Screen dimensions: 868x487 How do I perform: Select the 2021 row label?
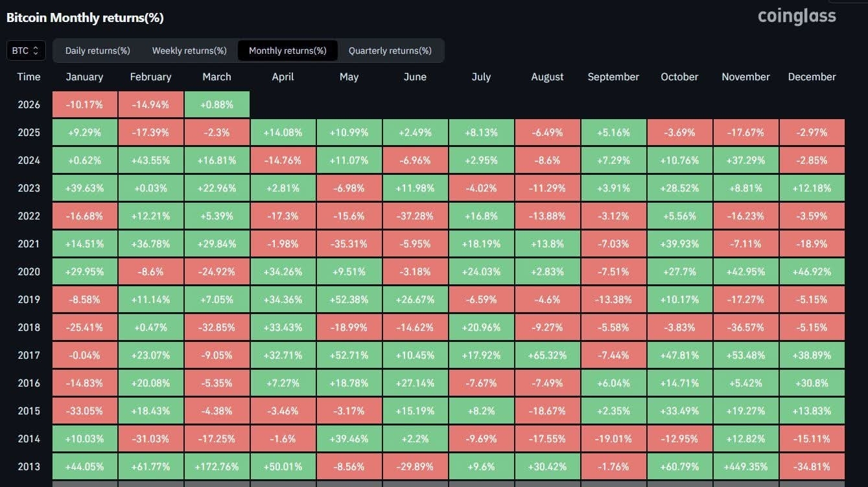[x=29, y=243]
